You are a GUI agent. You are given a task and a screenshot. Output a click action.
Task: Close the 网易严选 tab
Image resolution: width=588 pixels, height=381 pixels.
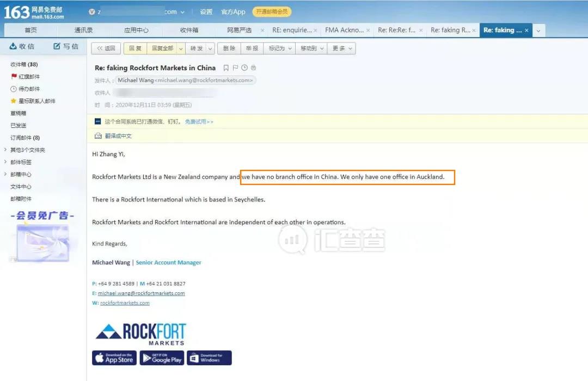pyautogui.click(x=262, y=30)
